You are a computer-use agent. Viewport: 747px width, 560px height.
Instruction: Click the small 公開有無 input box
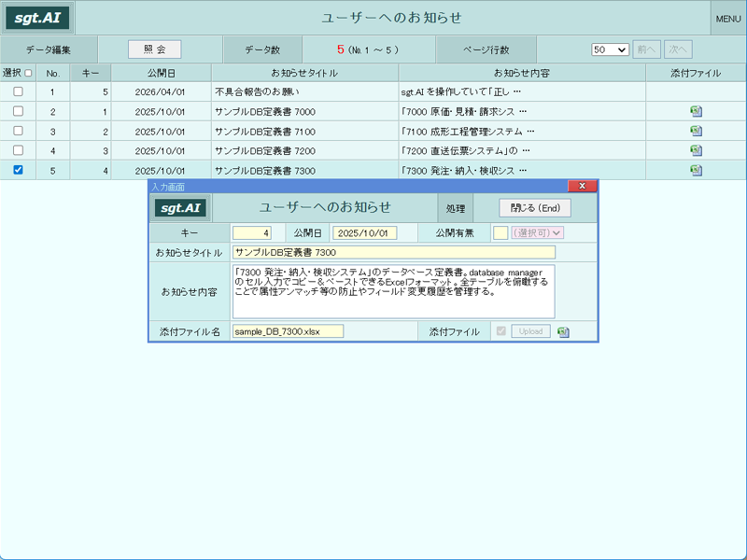click(x=500, y=232)
